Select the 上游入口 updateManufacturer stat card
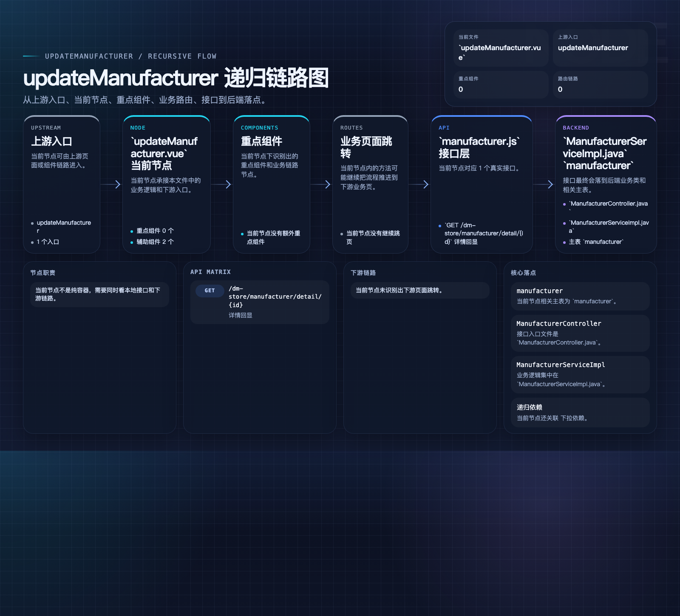 click(x=600, y=48)
